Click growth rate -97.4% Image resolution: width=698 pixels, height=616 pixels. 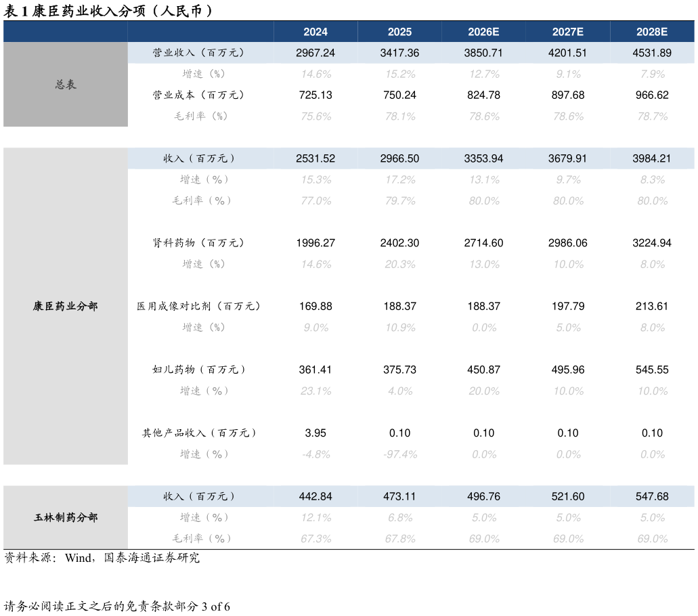[400, 454]
